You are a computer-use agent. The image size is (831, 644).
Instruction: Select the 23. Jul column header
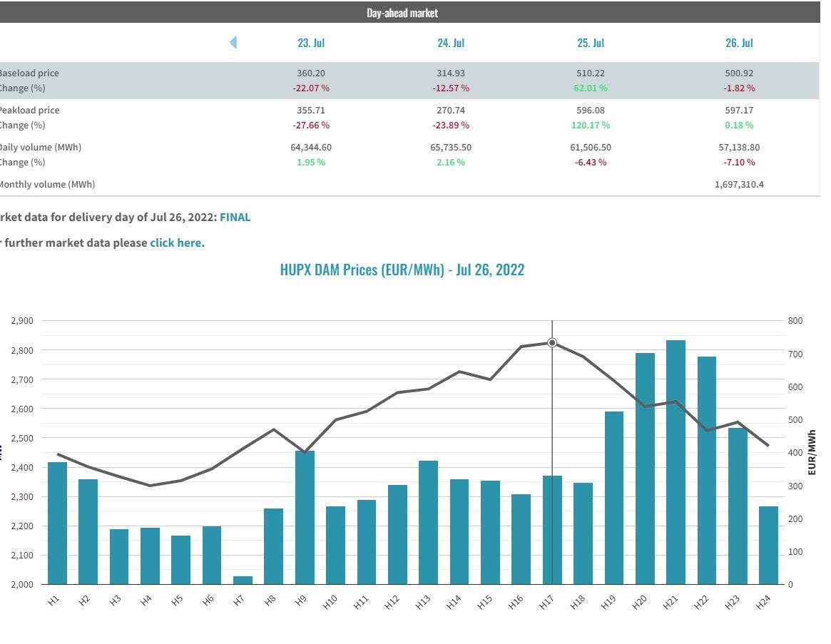[311, 43]
